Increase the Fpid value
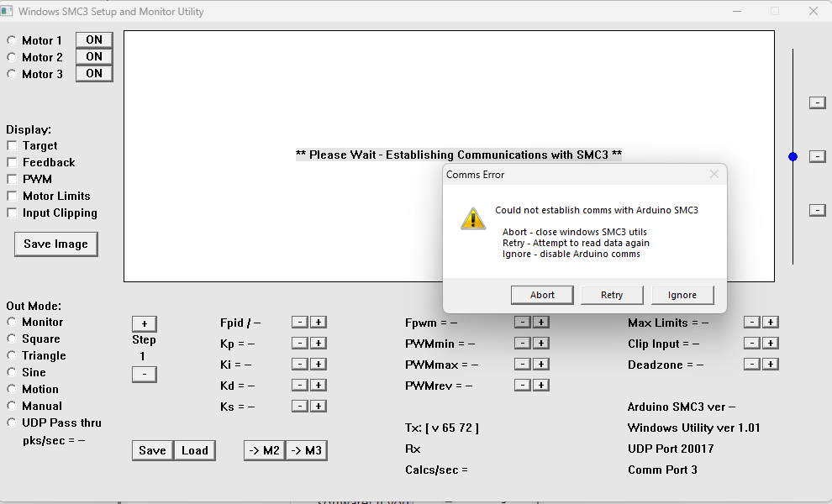832x504 pixels. pyautogui.click(x=319, y=322)
